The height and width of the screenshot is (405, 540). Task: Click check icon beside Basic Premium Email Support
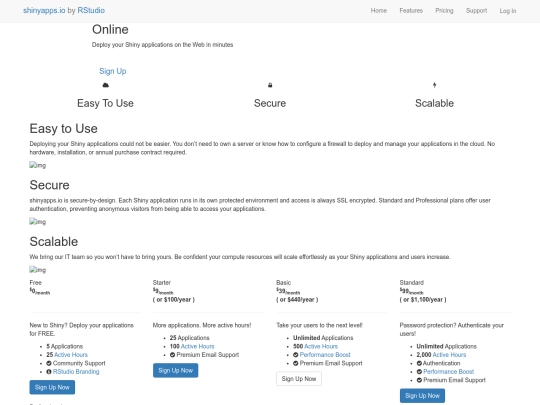(x=295, y=363)
